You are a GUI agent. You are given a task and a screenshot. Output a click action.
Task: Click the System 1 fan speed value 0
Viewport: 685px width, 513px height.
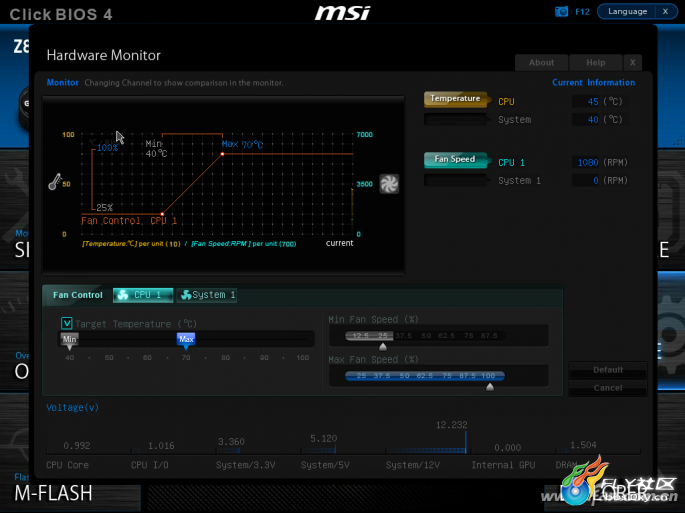[596, 180]
